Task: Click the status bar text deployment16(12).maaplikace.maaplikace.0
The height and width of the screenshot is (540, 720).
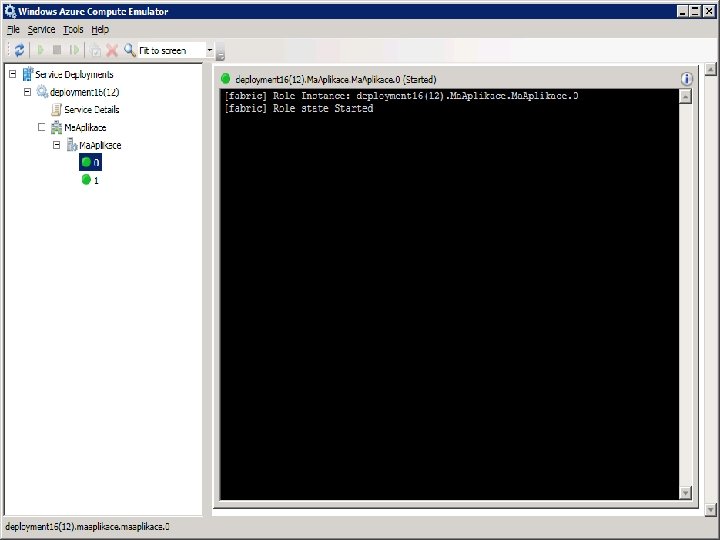Action: click(x=87, y=527)
